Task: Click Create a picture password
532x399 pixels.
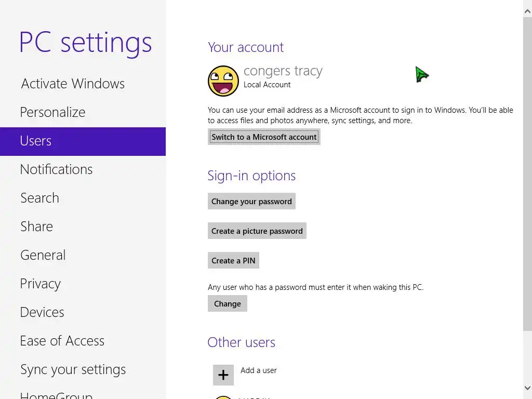Action: coord(257,231)
